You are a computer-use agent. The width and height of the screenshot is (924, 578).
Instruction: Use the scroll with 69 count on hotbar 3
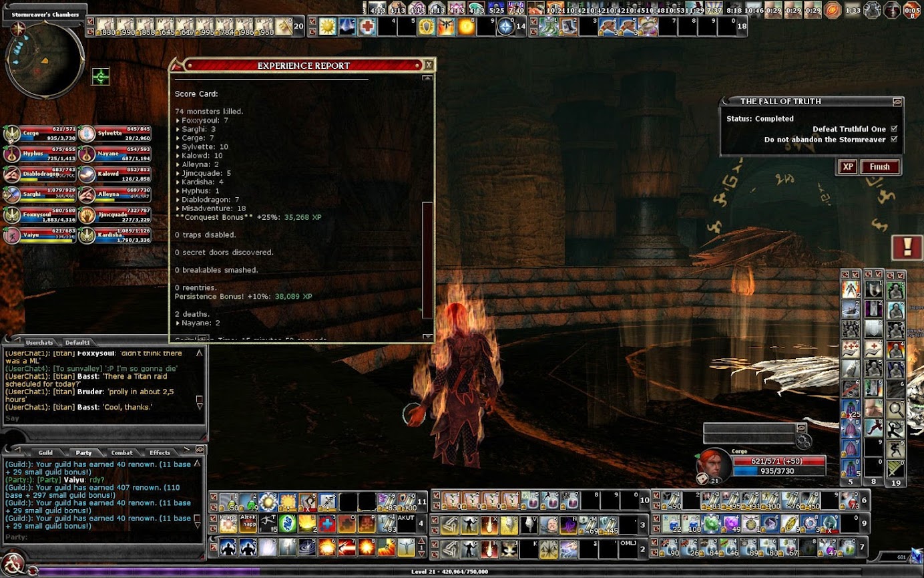[588, 525]
